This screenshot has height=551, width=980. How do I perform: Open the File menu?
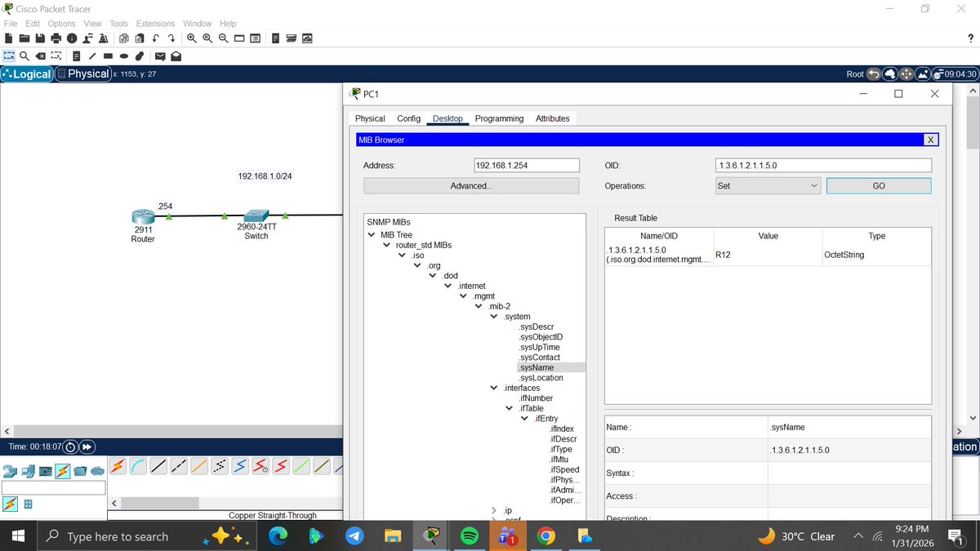coord(11,24)
